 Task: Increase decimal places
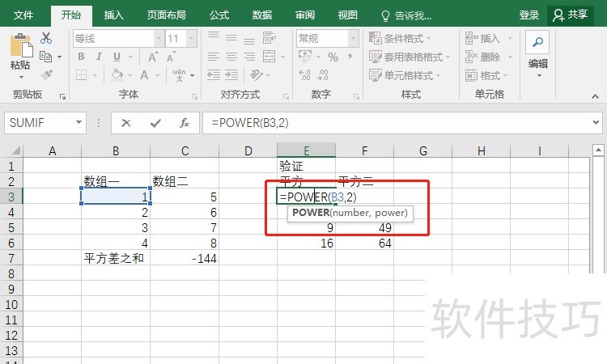(x=304, y=74)
